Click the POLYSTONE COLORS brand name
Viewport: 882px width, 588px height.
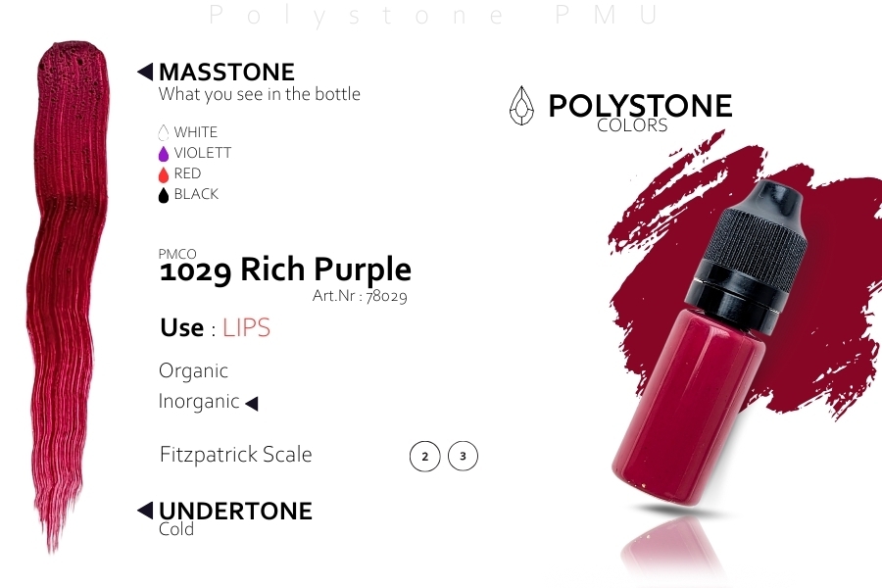[640, 112]
